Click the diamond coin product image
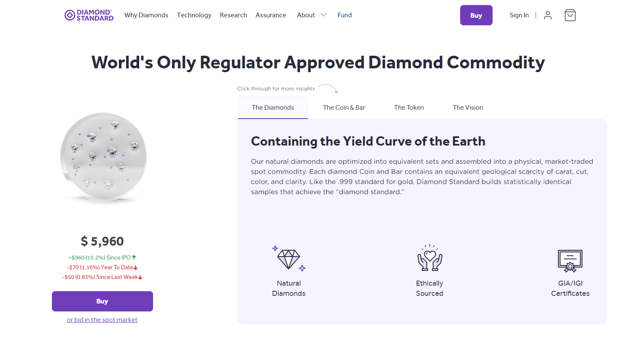 point(104,157)
